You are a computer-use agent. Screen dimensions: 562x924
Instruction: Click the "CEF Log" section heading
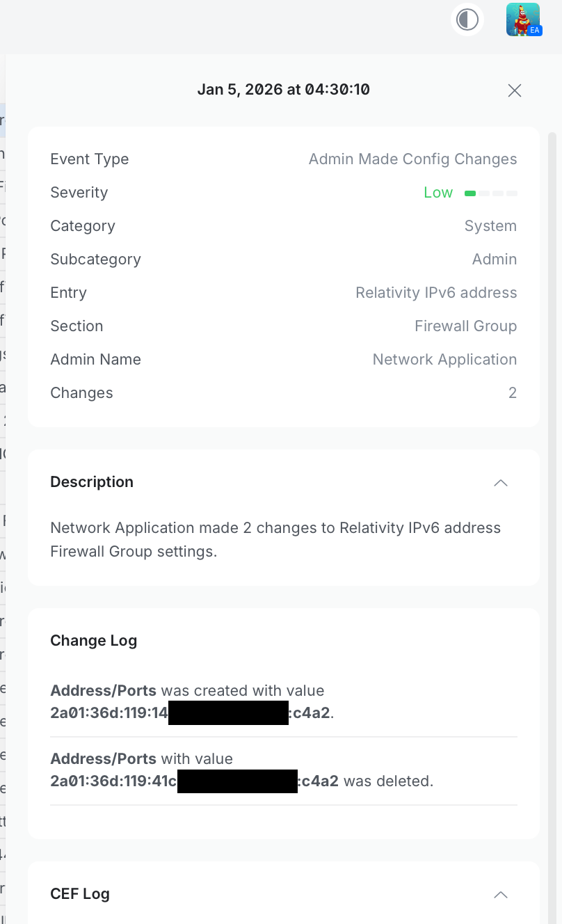click(x=80, y=894)
